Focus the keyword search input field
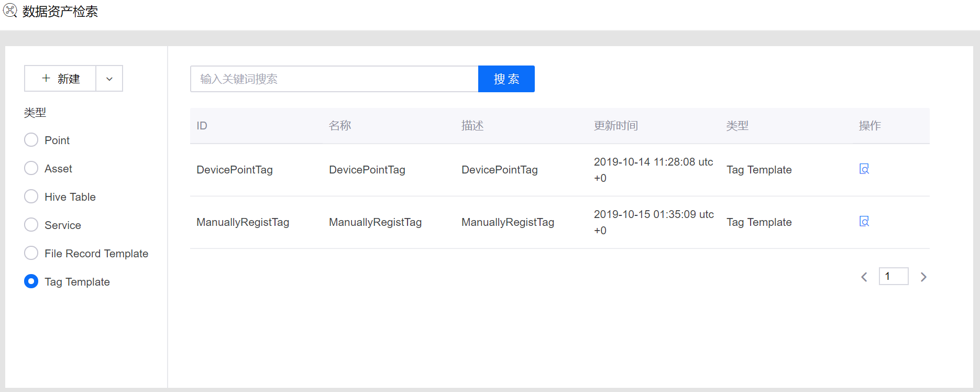 (334, 79)
